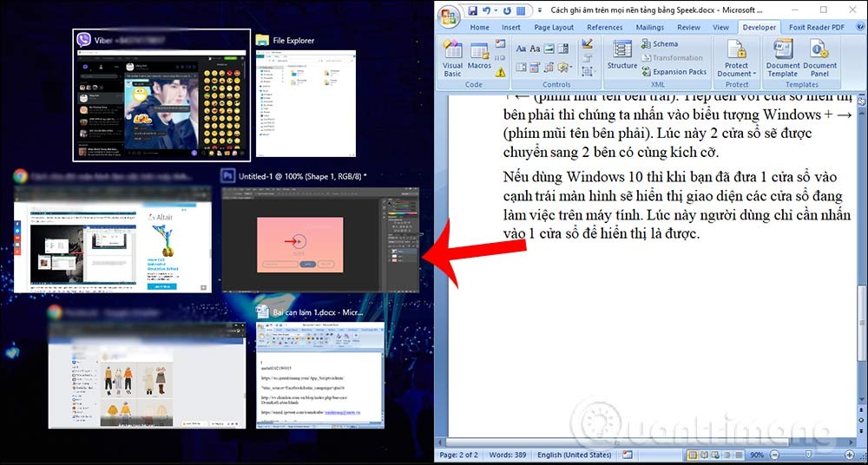Toggle Design Mode in Controls group
Screen dimensions: 868x465
588,43
